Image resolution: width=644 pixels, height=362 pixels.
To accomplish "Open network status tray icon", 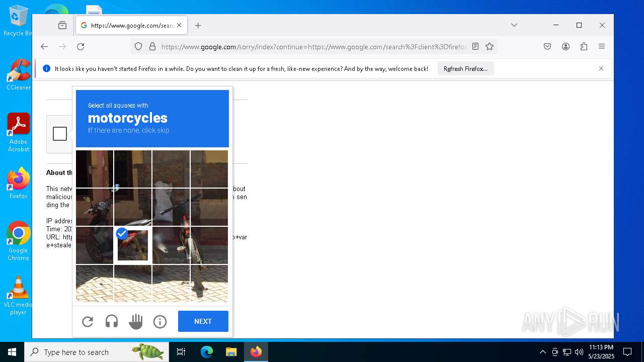I will pos(567,352).
